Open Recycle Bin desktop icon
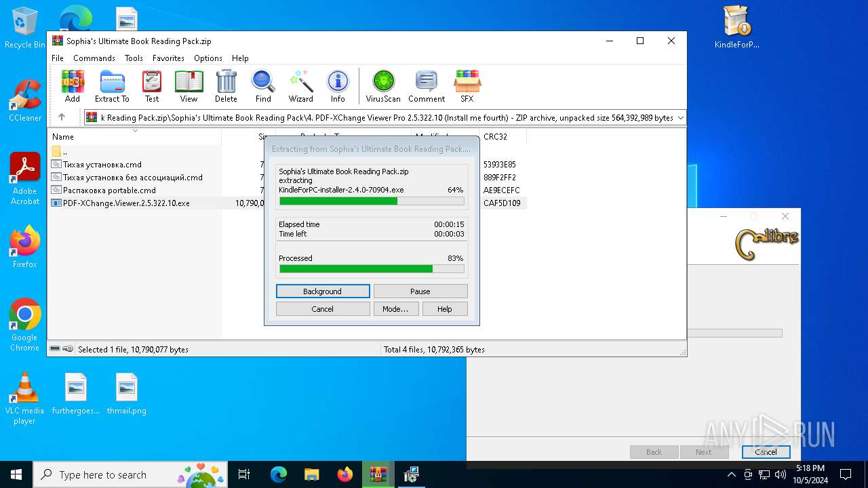Image resolution: width=868 pixels, height=488 pixels. coord(24,28)
